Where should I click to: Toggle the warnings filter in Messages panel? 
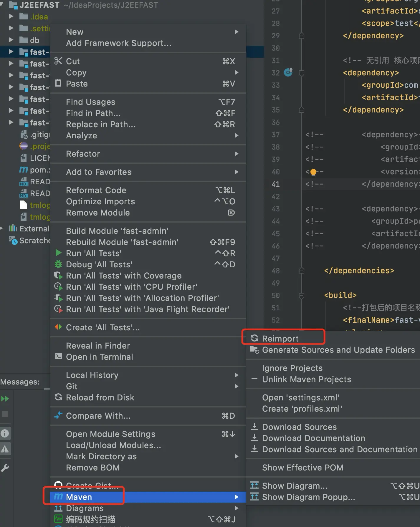5,449
